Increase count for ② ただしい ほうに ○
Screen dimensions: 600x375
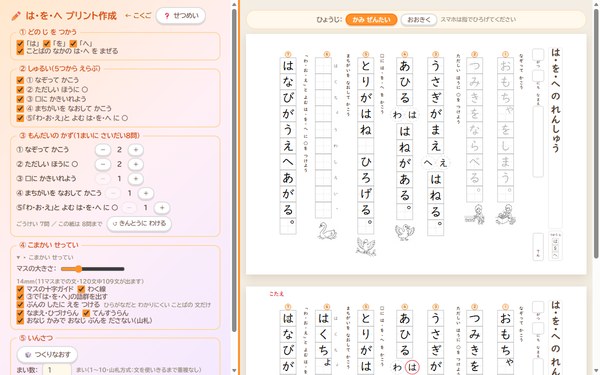click(135, 164)
